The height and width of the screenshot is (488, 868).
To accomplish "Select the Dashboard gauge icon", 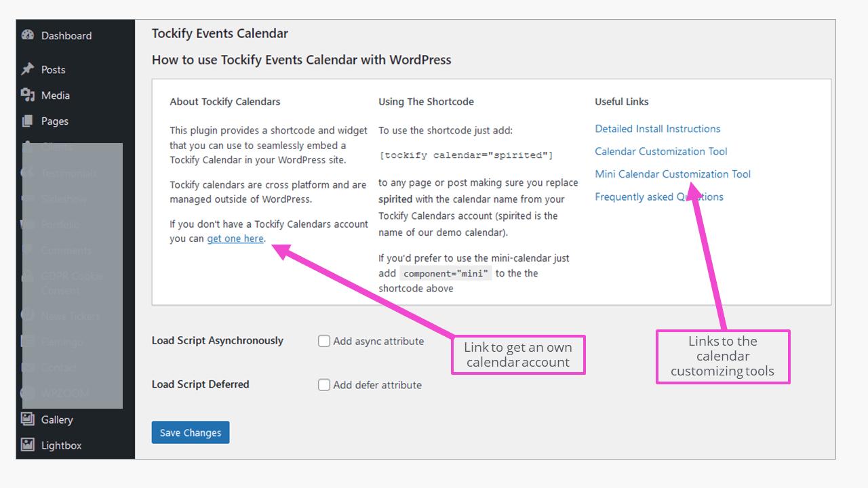I will click(28, 35).
